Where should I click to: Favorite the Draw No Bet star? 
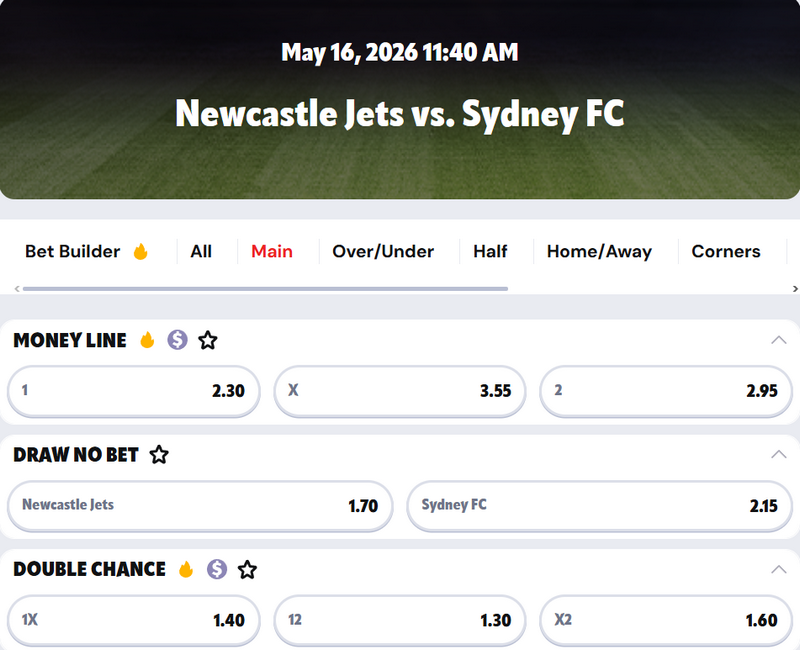click(x=159, y=455)
